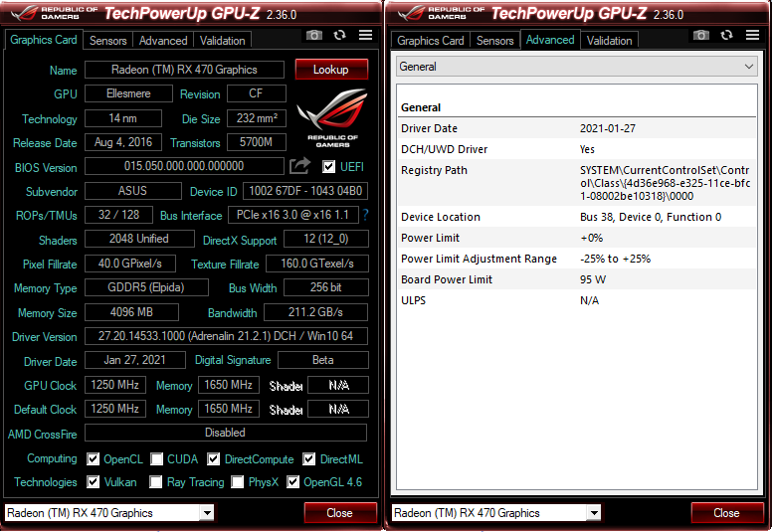The width and height of the screenshot is (772, 532).
Task: Toggle the CUDA checkbox
Action: [156, 459]
